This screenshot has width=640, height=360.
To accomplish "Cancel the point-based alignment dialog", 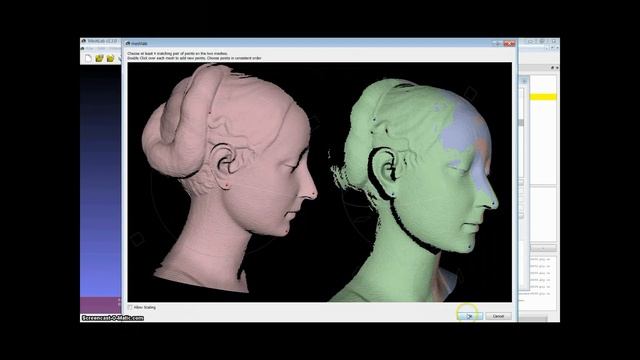I will [x=498, y=316].
